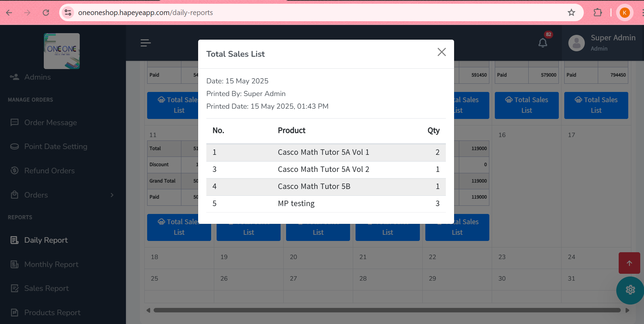Open browser extensions puzzle icon
This screenshot has height=324, width=644.
point(597,13)
